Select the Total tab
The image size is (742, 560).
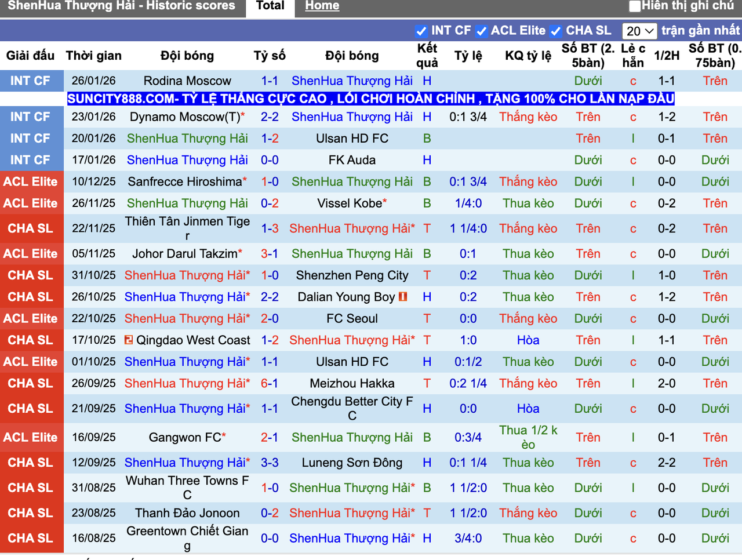tap(270, 6)
